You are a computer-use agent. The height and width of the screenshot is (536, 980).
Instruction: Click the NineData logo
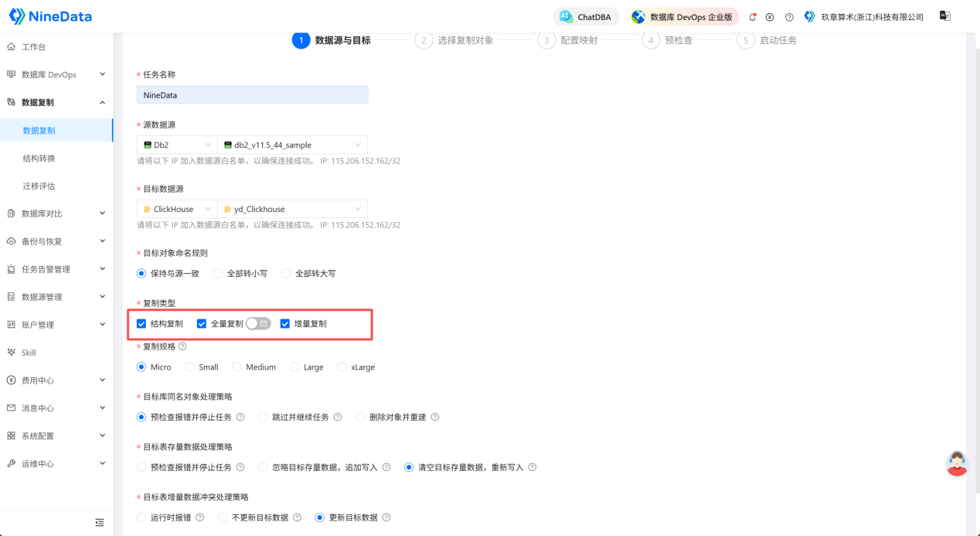pos(49,16)
